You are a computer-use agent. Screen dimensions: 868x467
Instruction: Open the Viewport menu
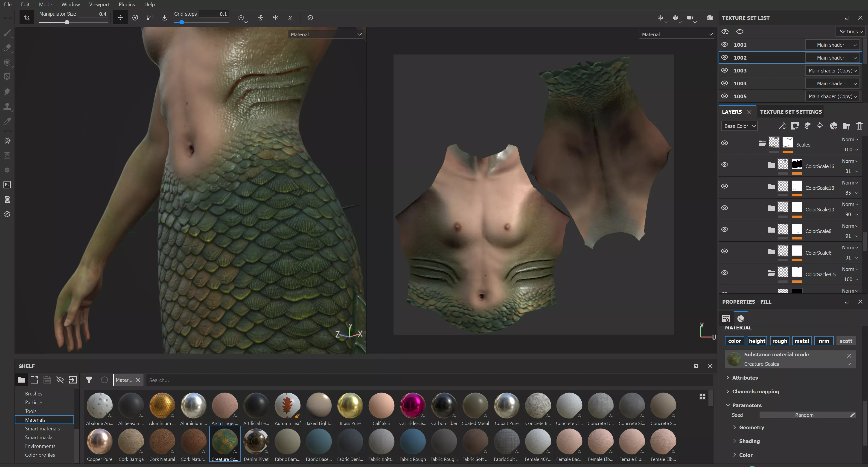[99, 4]
